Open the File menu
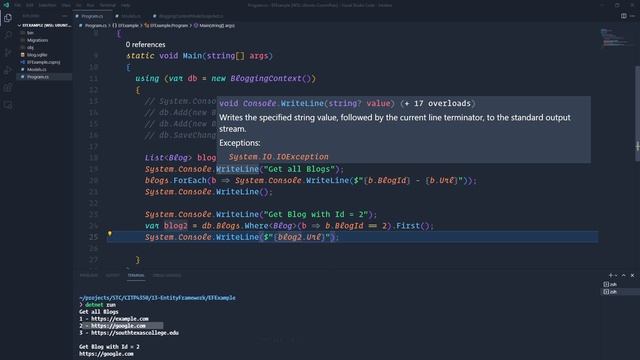The width and height of the screenshot is (640, 360). (18, 5)
